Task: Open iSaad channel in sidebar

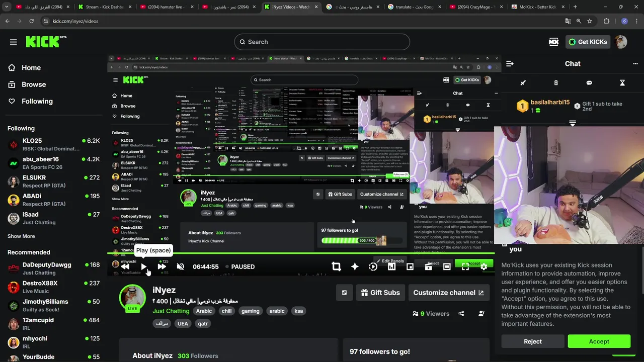Action: (x=54, y=218)
